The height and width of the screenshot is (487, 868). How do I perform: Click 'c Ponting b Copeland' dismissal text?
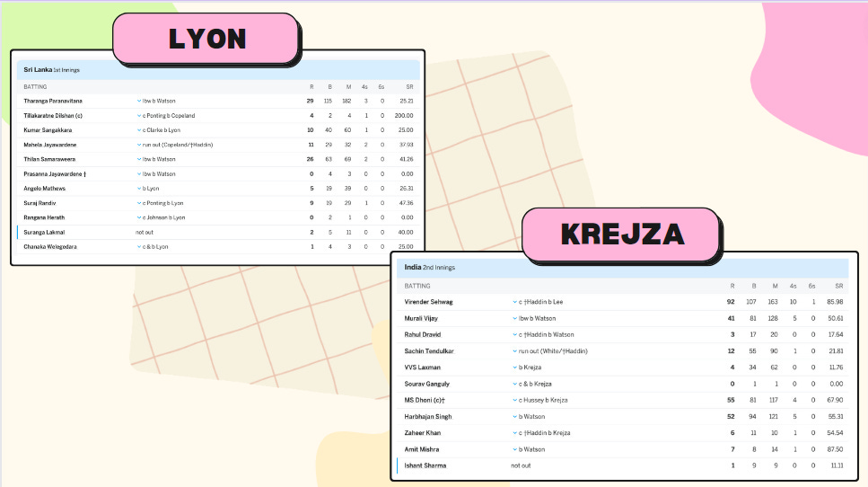point(169,116)
